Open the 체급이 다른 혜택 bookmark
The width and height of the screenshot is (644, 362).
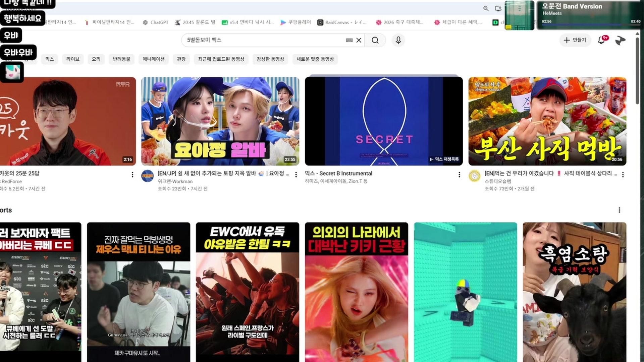(x=458, y=22)
